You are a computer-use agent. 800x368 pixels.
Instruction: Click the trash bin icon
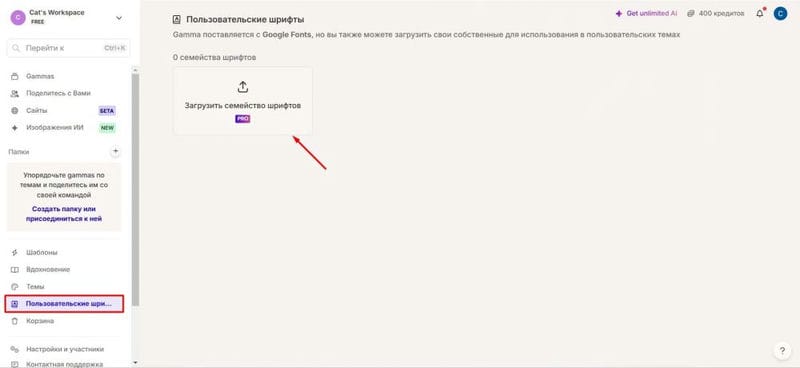(x=15, y=321)
